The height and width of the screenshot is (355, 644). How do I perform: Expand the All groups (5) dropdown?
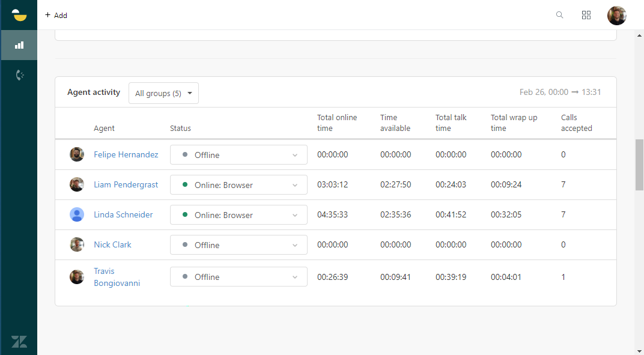click(163, 93)
